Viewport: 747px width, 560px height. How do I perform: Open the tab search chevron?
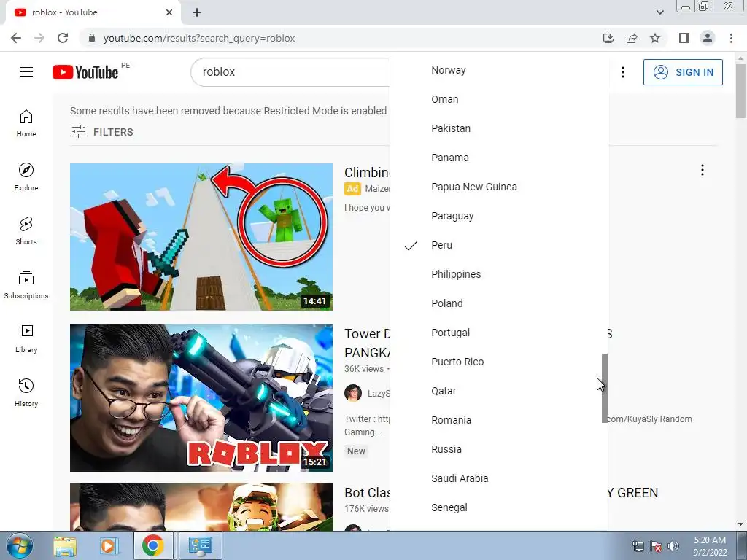pos(659,12)
